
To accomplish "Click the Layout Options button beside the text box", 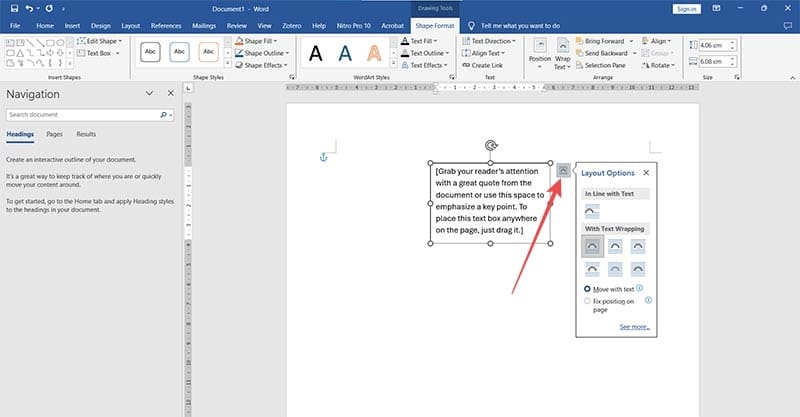I will click(x=563, y=171).
